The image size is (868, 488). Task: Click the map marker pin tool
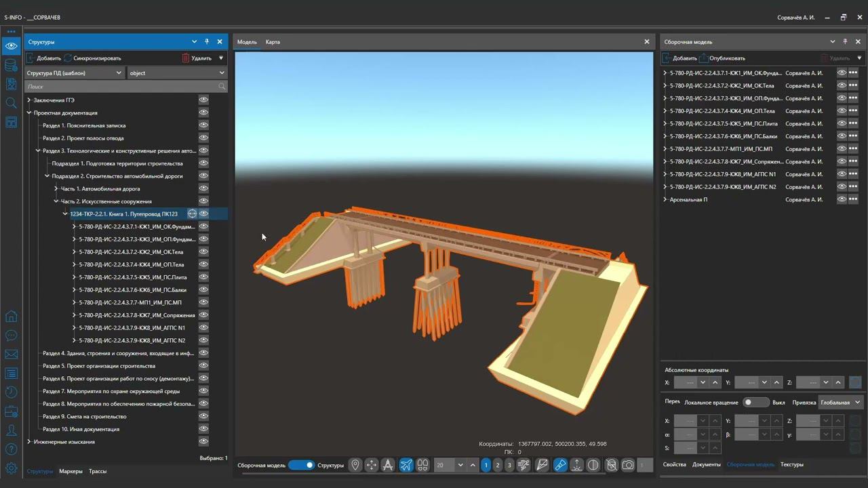tap(355, 465)
